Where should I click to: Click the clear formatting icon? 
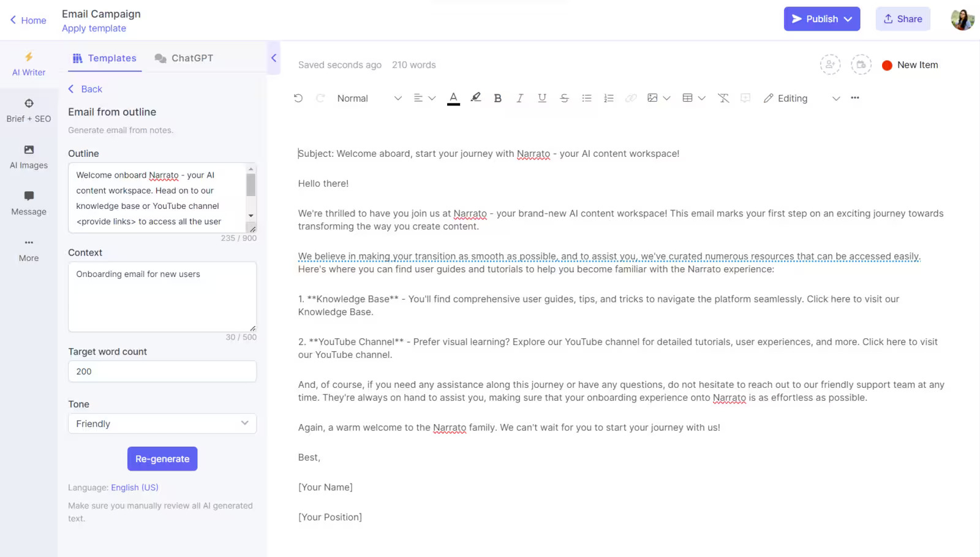[x=723, y=97]
